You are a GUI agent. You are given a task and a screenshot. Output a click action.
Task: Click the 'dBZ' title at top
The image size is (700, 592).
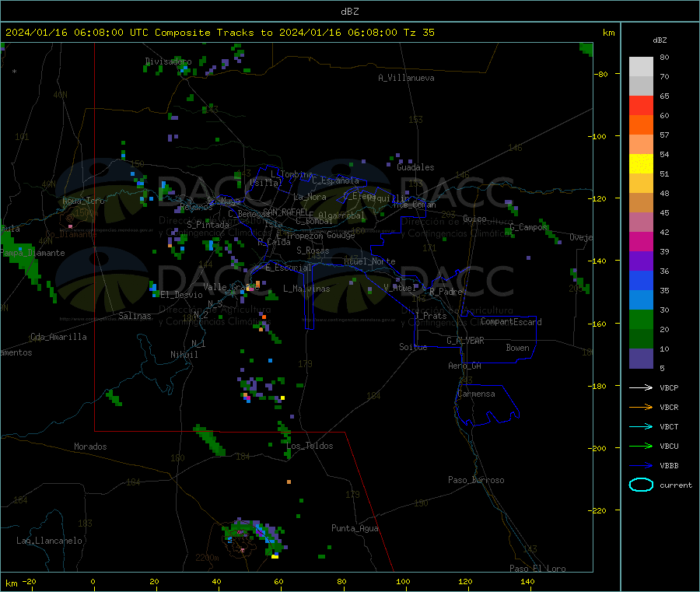[x=349, y=12]
